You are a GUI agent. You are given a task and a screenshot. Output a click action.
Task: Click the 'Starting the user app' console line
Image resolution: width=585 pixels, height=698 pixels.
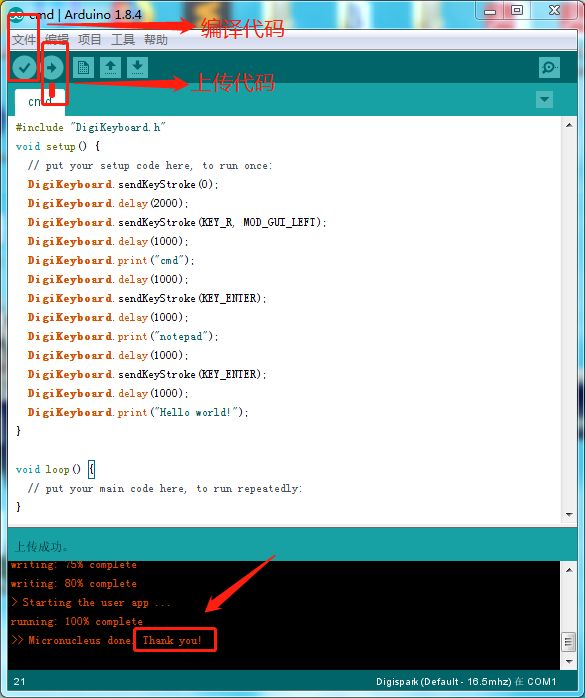(x=91, y=603)
